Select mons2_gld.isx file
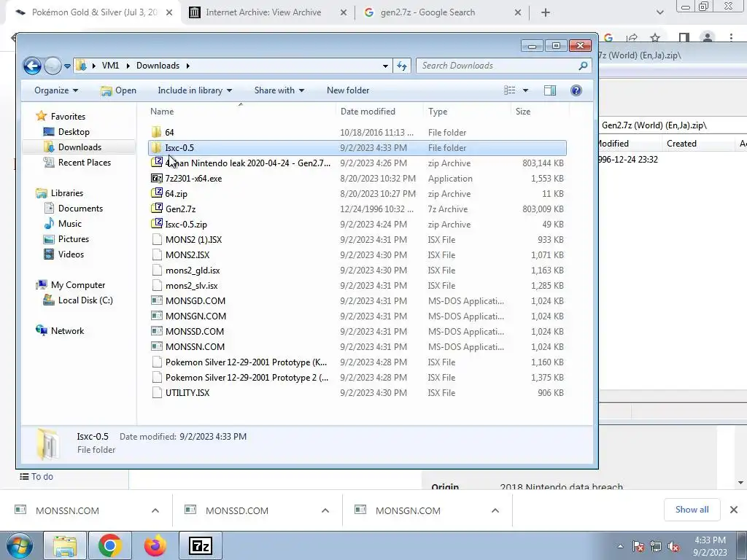 click(x=357, y=270)
